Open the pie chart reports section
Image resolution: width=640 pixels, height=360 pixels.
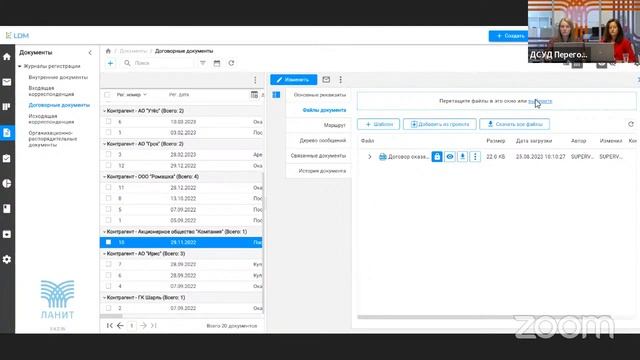point(7,183)
